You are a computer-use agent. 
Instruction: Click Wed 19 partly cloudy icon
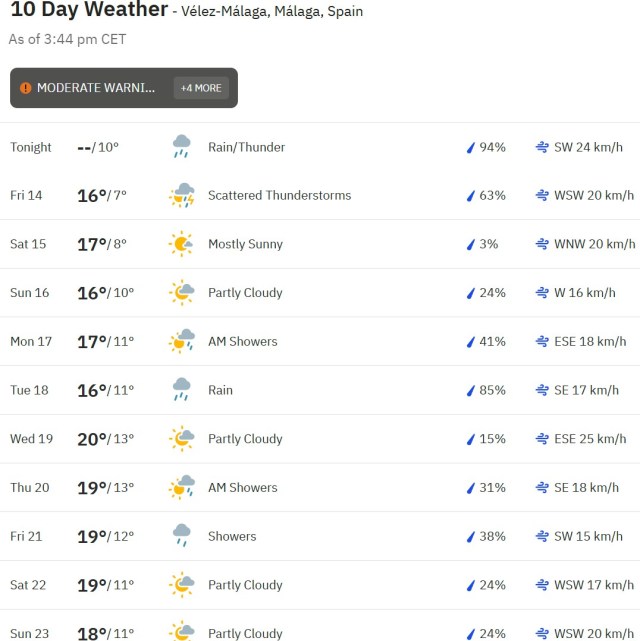point(181,439)
